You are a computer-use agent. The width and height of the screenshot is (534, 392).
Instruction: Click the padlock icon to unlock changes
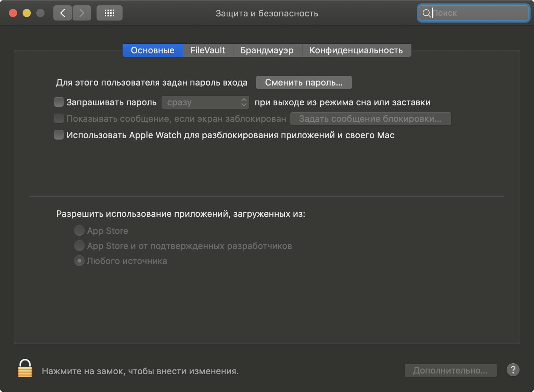pos(25,368)
